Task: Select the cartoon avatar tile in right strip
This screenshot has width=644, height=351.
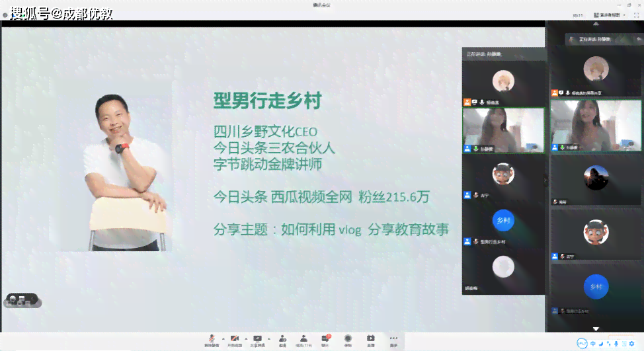Action: [596, 234]
